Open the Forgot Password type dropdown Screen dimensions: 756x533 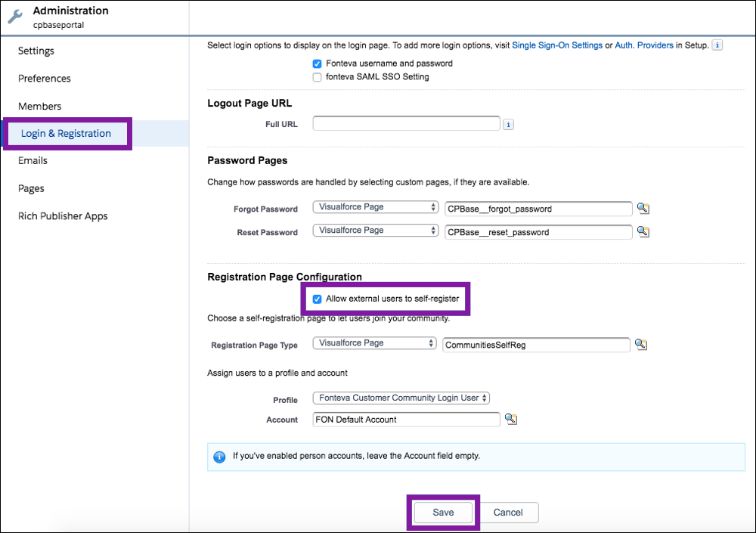coord(375,206)
